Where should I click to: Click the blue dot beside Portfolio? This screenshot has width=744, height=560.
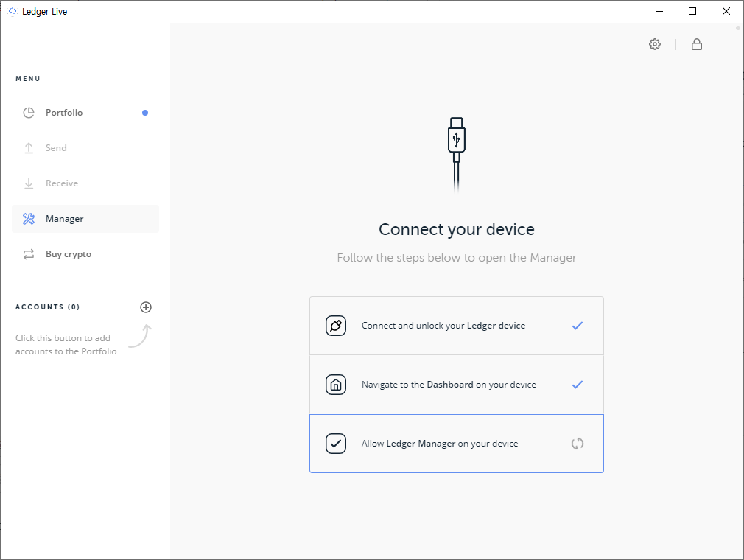click(145, 113)
